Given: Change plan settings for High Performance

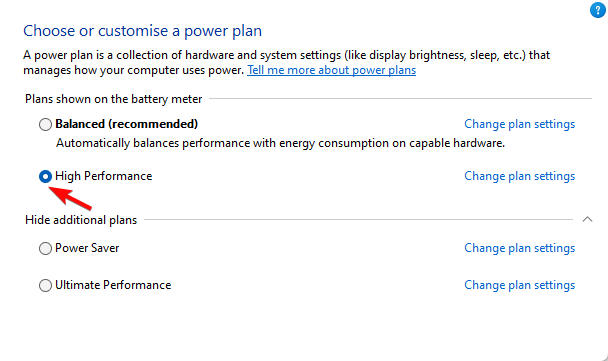Looking at the screenshot, I should (520, 176).
